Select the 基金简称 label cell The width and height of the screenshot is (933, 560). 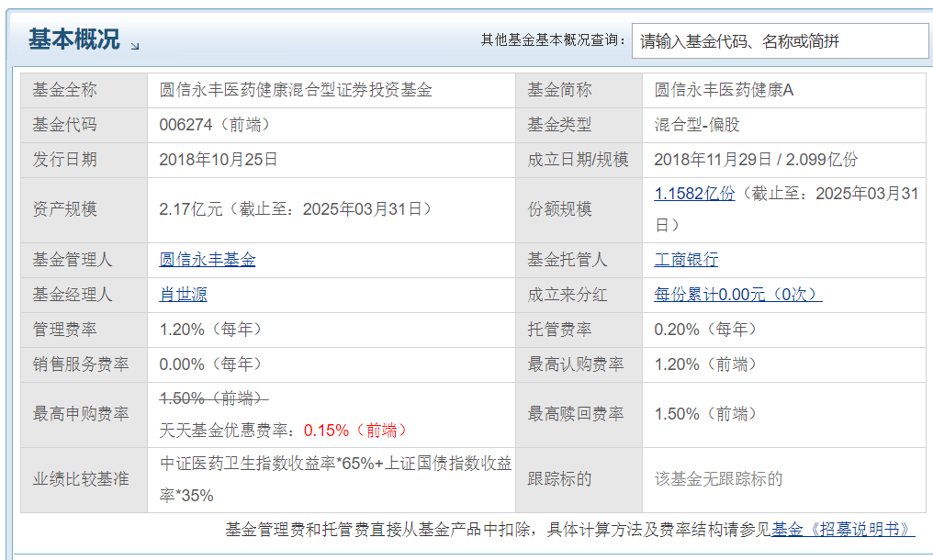tap(579, 90)
